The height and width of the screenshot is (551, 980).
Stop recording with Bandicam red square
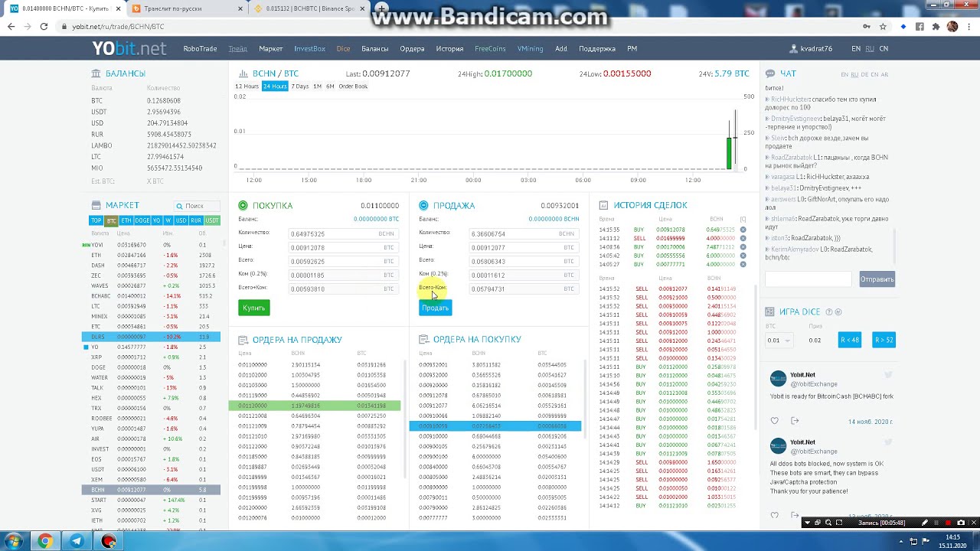[x=948, y=523]
